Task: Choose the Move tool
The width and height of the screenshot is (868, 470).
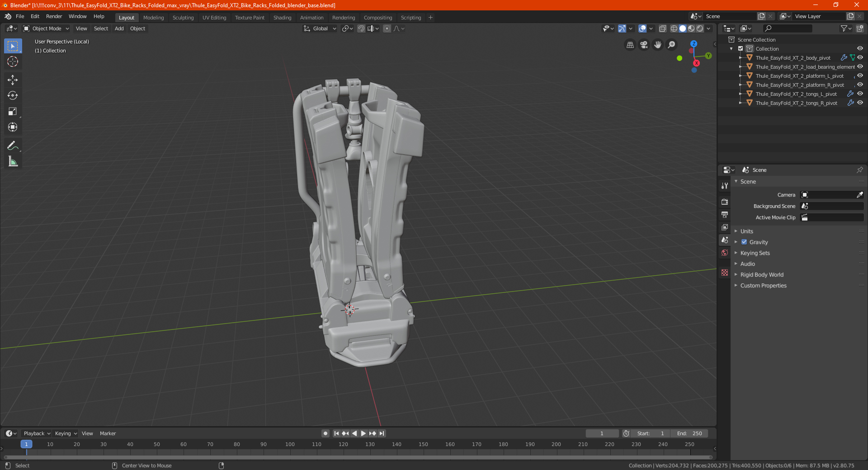Action: tap(13, 80)
